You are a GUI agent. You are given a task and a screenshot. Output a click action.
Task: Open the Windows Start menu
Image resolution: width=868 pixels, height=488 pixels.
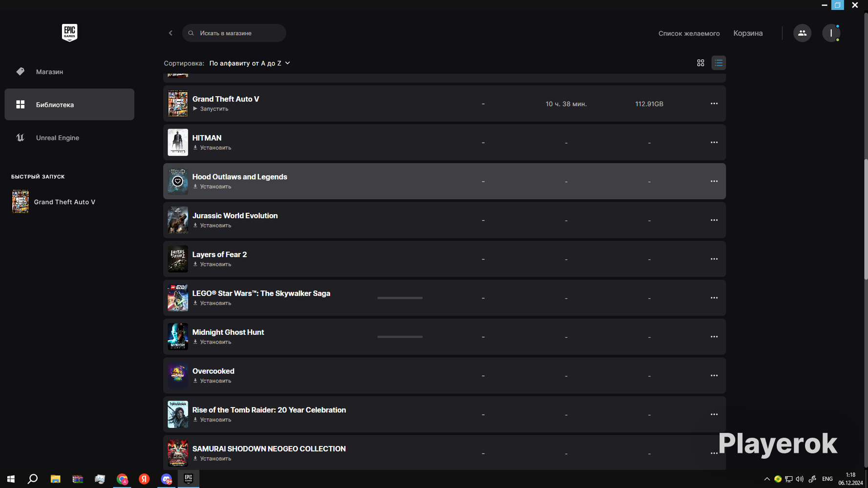tap(11, 479)
